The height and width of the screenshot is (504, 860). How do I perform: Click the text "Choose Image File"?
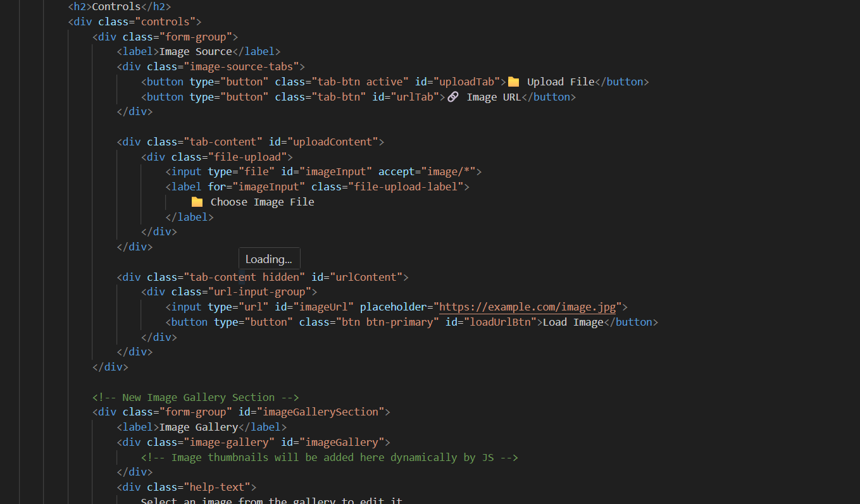(262, 202)
